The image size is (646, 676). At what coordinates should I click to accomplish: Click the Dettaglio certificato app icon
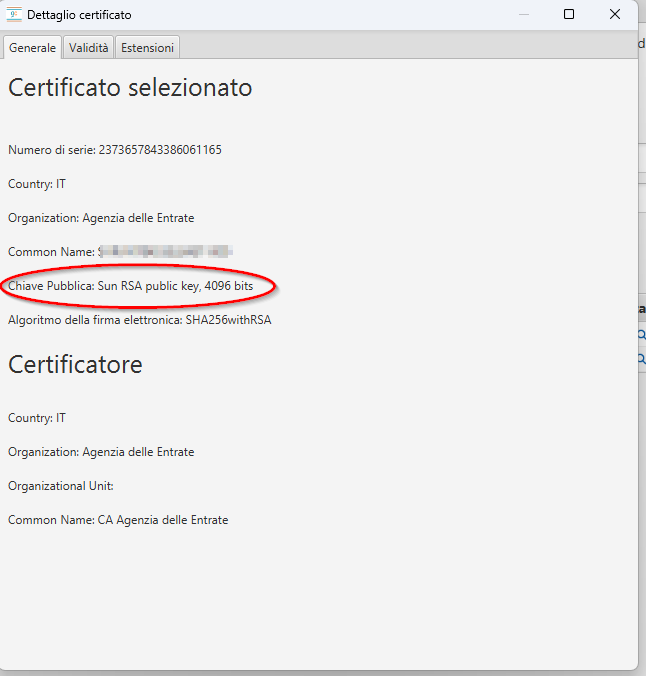14,14
